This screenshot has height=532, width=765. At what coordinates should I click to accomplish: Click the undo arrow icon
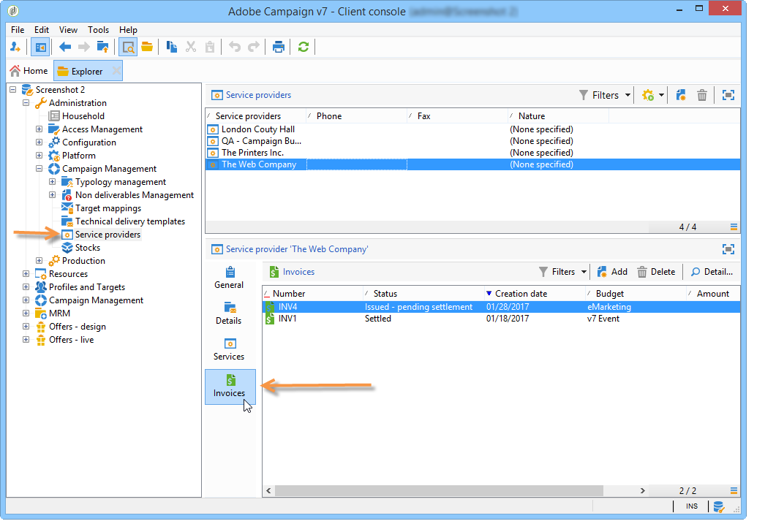click(235, 47)
